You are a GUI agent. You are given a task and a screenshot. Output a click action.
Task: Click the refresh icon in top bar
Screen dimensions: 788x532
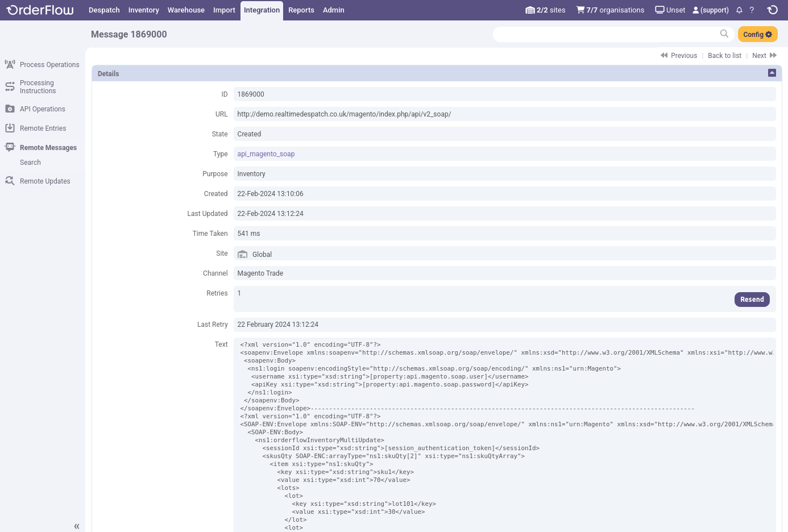772,10
